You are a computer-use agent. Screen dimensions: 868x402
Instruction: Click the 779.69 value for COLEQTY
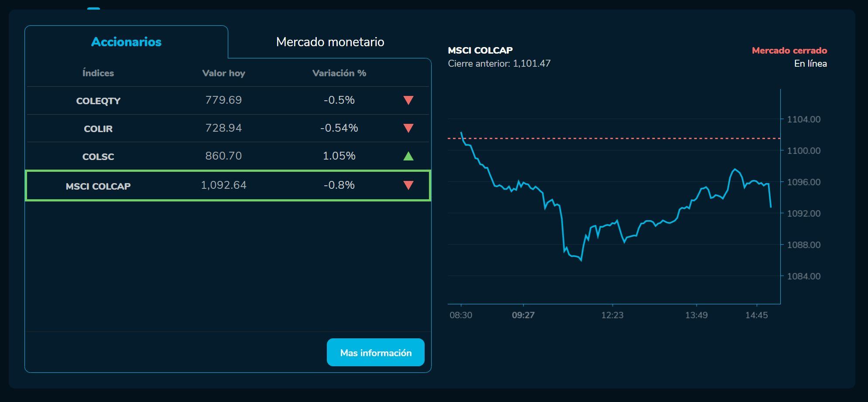point(223,100)
